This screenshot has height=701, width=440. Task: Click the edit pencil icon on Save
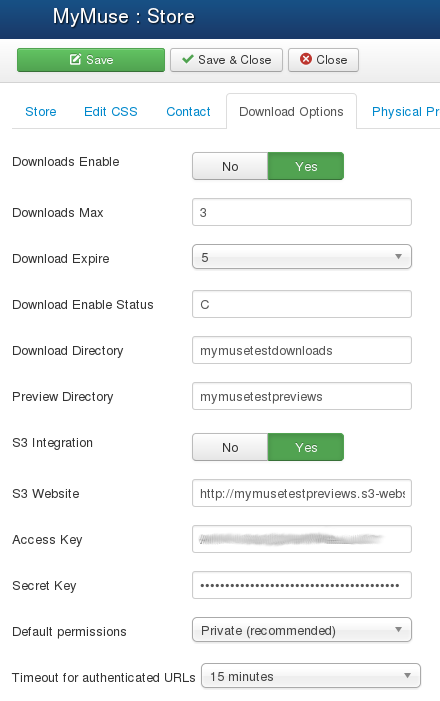(75, 59)
